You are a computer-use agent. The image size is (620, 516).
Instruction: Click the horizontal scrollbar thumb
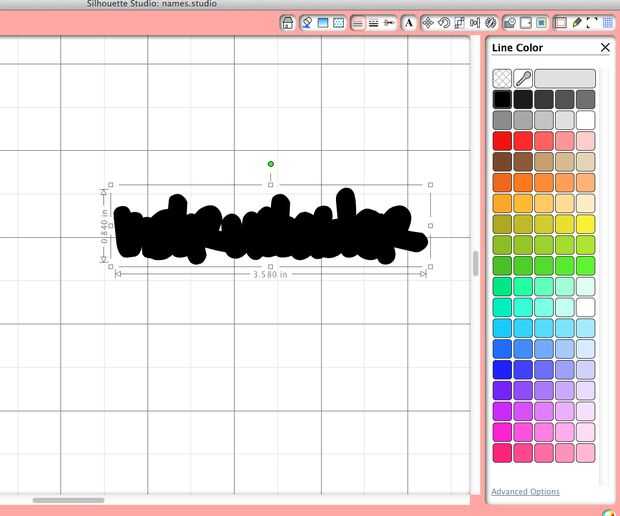pyautogui.click(x=68, y=500)
